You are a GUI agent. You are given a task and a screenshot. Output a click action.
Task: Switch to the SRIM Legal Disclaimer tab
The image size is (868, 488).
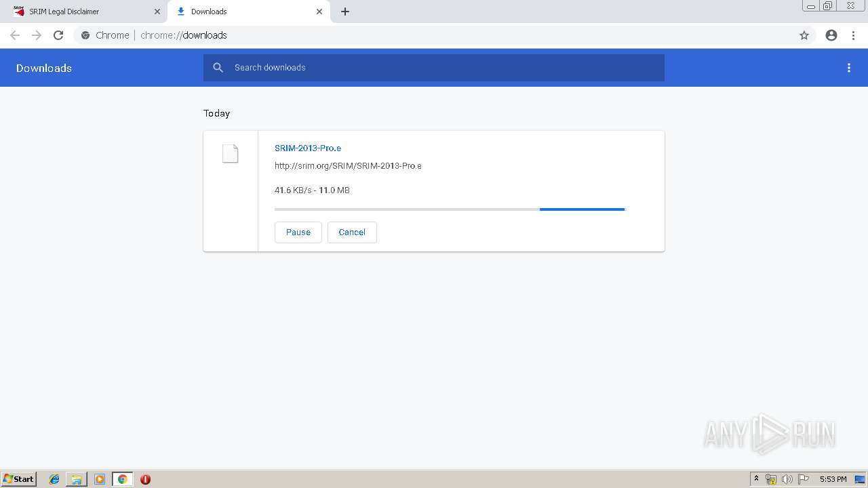coord(85,12)
